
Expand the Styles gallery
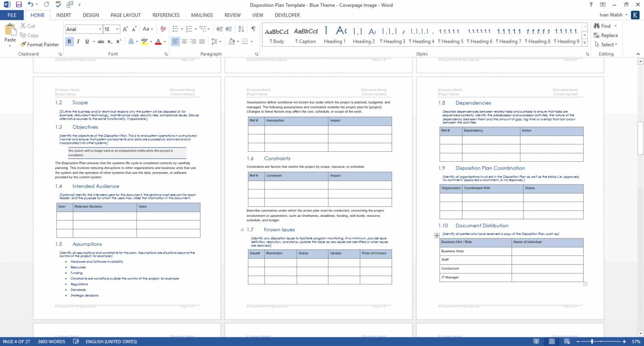tap(584, 43)
